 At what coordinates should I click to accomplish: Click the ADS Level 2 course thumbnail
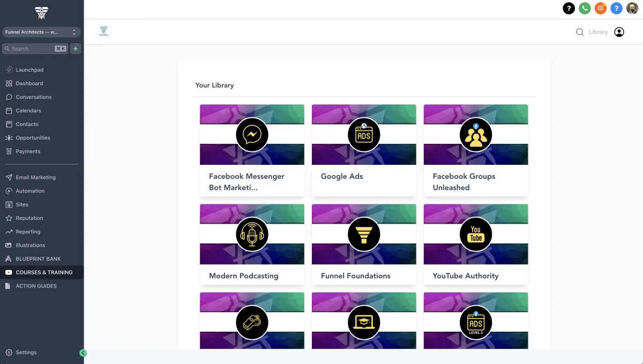pyautogui.click(x=476, y=321)
